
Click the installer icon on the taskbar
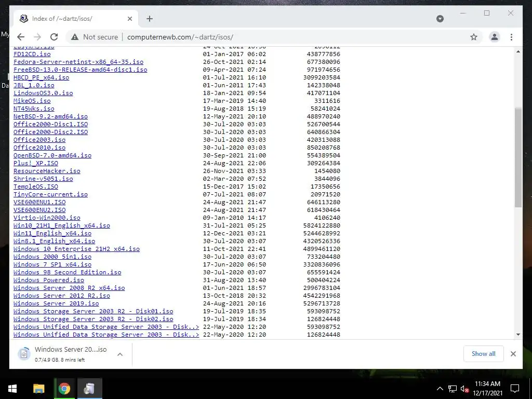coord(89,389)
